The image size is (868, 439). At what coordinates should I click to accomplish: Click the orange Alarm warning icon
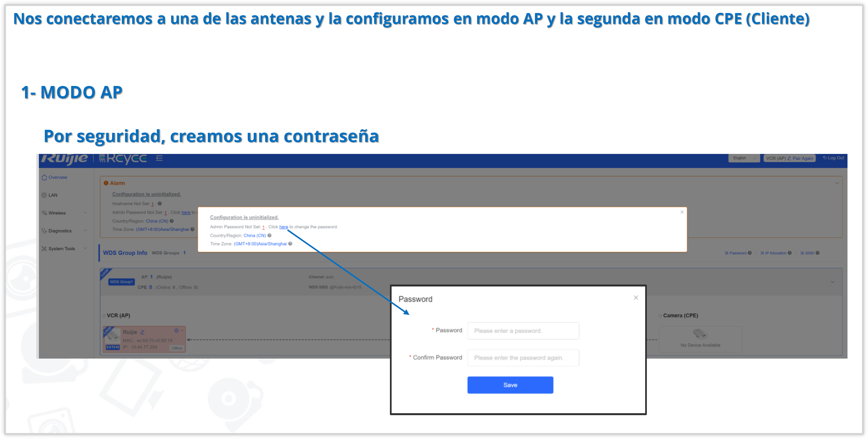pos(106,183)
